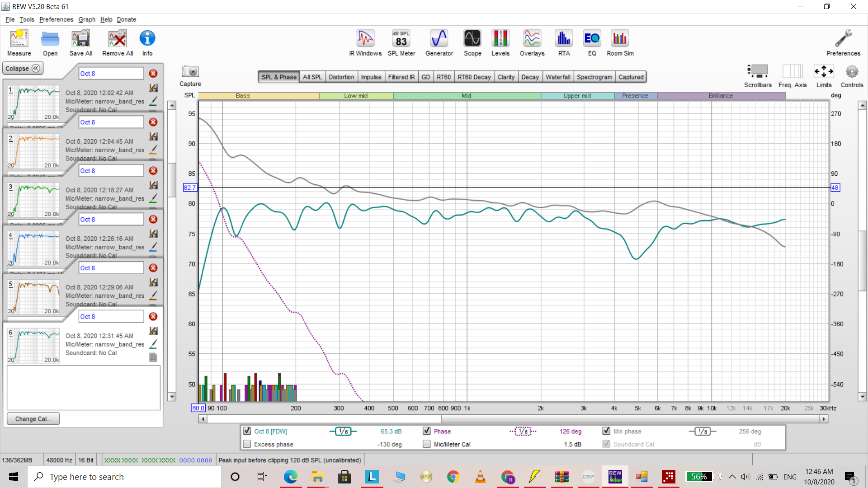Click Windows taskbar search box

(x=125, y=477)
